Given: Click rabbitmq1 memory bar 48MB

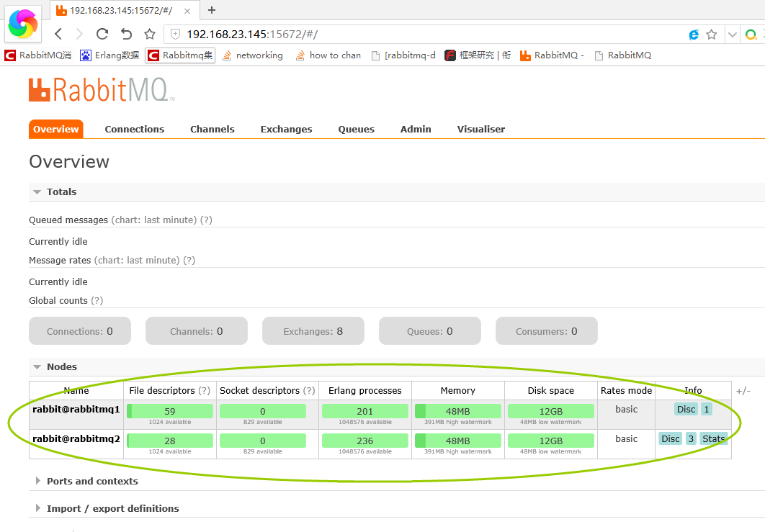Looking at the screenshot, I should [x=457, y=411].
